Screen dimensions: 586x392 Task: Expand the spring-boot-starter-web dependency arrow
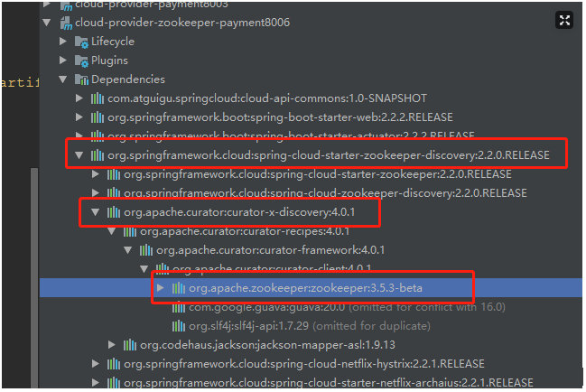(x=79, y=117)
